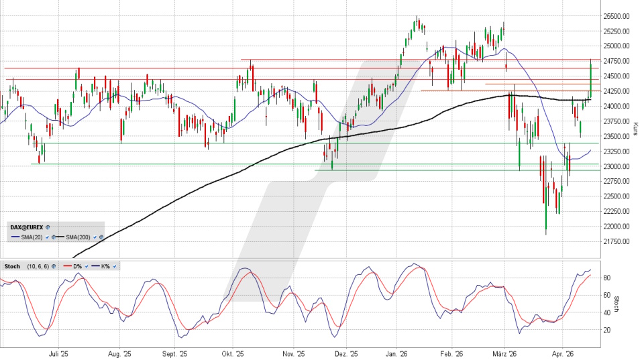The image size is (644, 362).
Task: Click the Stoch indicator settings icon
Action: [52, 266]
